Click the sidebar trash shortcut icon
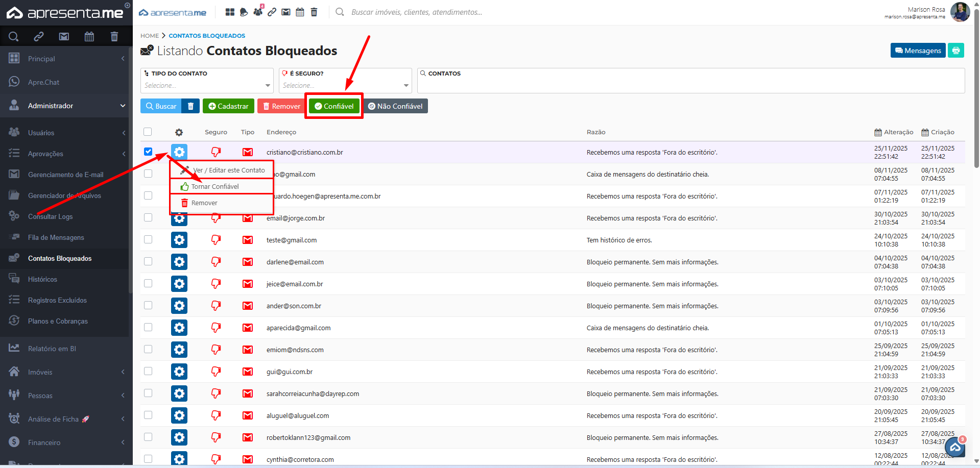The image size is (980, 468). (114, 36)
